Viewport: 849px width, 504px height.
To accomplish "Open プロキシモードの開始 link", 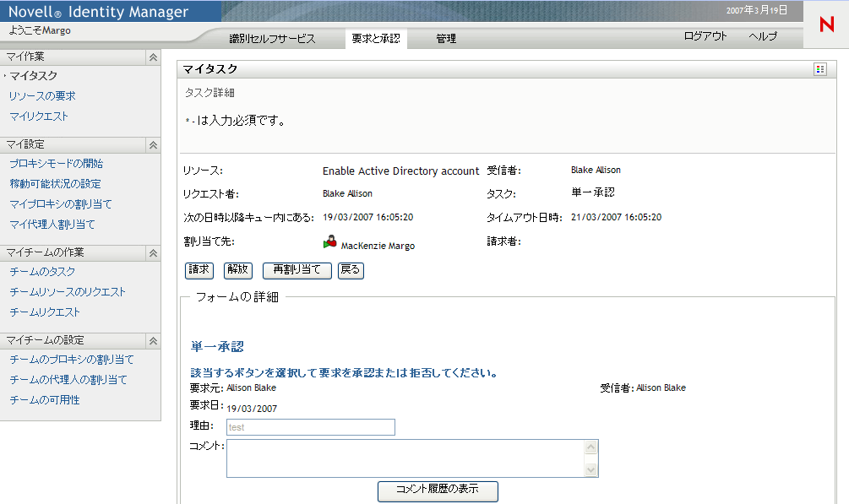I will [57, 164].
